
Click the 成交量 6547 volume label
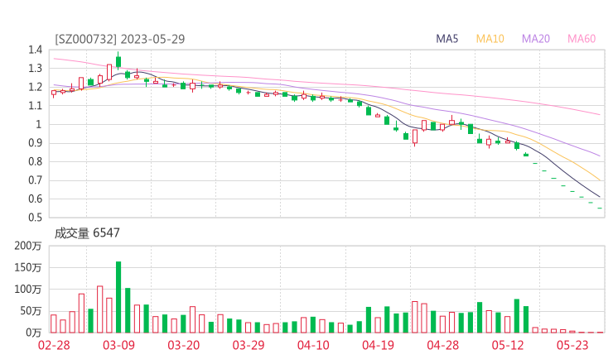click(x=87, y=233)
